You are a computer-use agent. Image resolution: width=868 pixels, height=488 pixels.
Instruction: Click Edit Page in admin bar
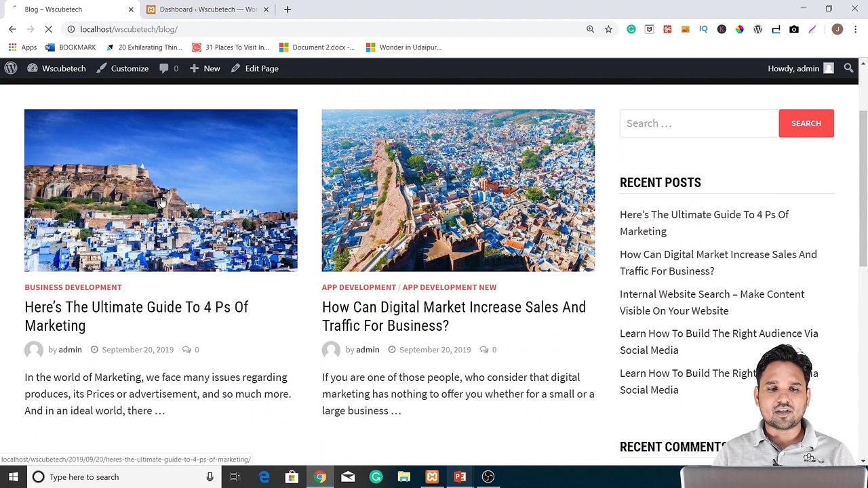(x=254, y=68)
